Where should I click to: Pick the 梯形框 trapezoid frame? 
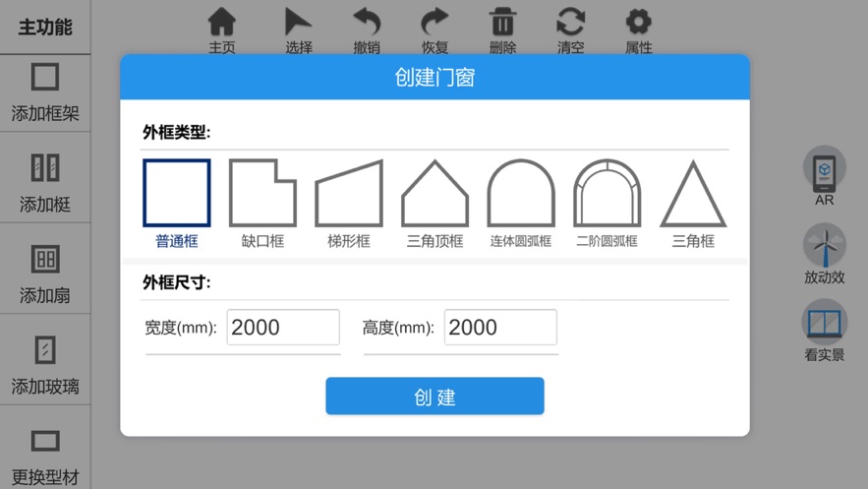tap(349, 204)
